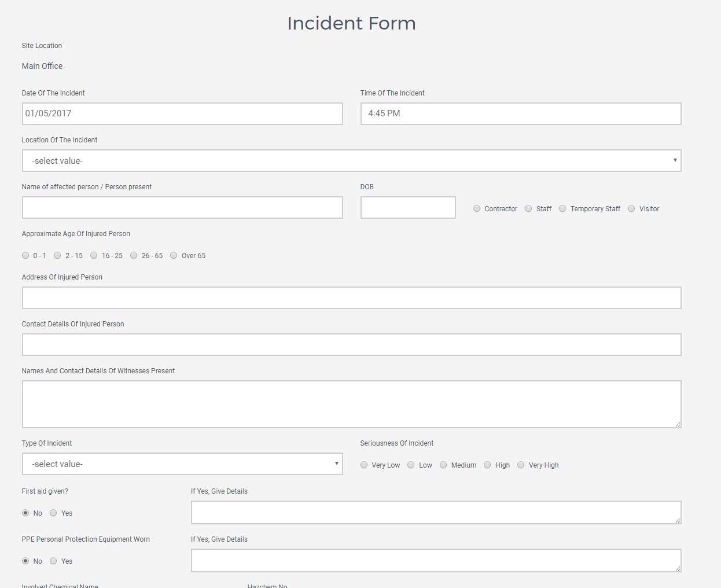Image resolution: width=721 pixels, height=588 pixels.
Task: Click the Address Of Injured Person field
Action: [351, 298]
